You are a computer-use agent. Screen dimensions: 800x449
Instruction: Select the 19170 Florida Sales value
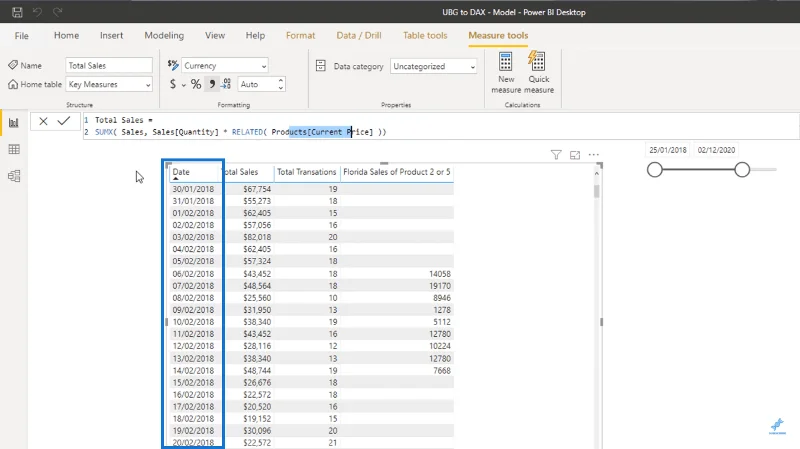440,286
